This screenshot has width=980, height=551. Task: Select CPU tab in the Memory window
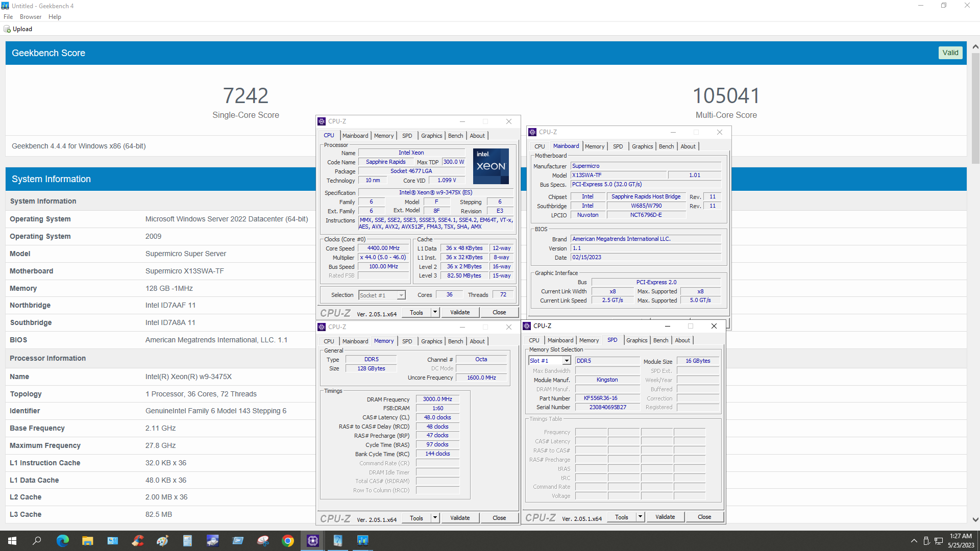(329, 341)
